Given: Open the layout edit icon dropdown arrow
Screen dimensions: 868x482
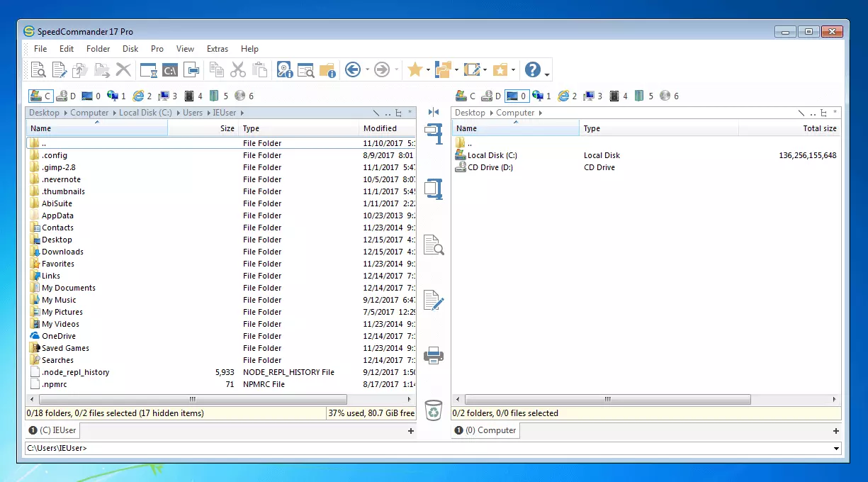Looking at the screenshot, I should tap(485, 70).
